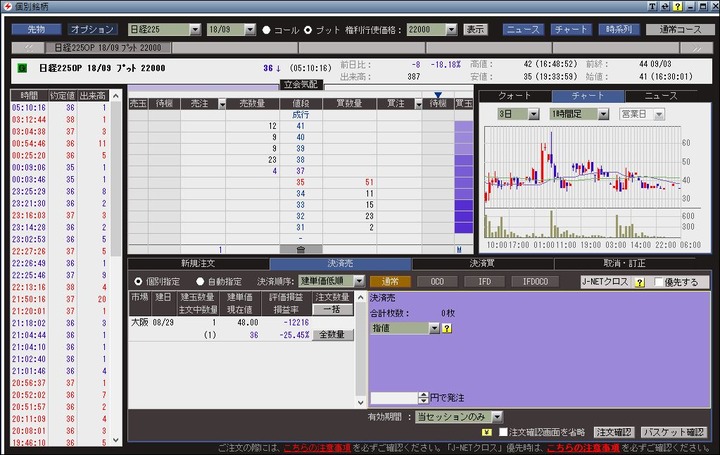Click the center icon below the price ladder
Screen dimensions: 720x455
300,249
